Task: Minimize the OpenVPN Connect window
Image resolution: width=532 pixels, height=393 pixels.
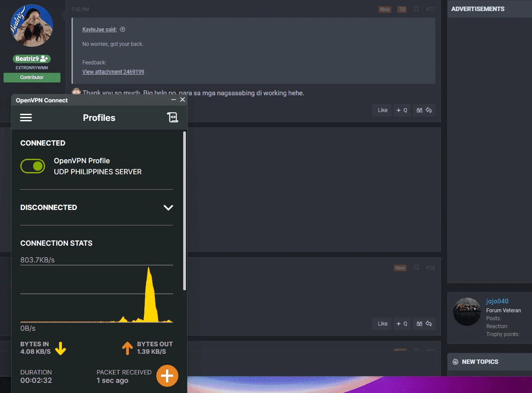Action: click(x=174, y=100)
